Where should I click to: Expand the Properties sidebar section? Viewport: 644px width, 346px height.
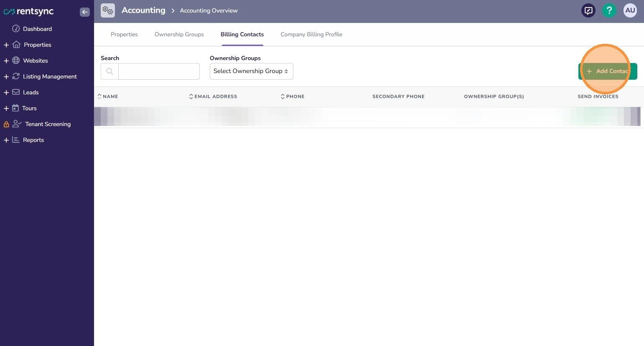(x=6, y=45)
